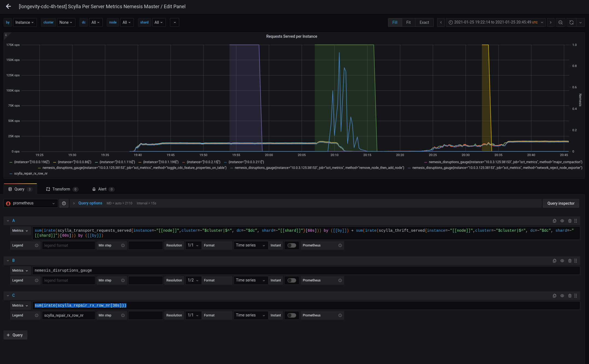Collapse query A row
Screen dimensions: 589x364
8,221
